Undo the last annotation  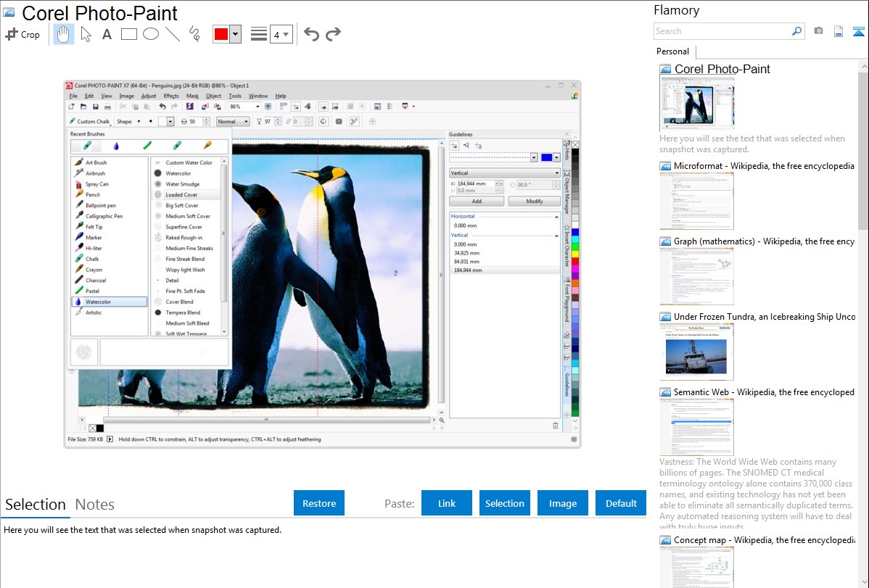311,34
